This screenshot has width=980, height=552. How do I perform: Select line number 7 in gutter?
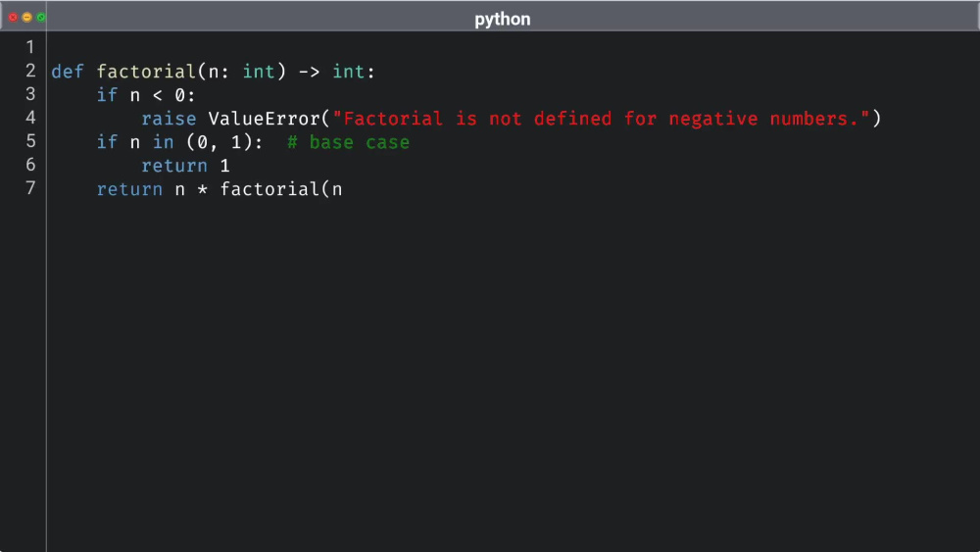pyautogui.click(x=30, y=188)
